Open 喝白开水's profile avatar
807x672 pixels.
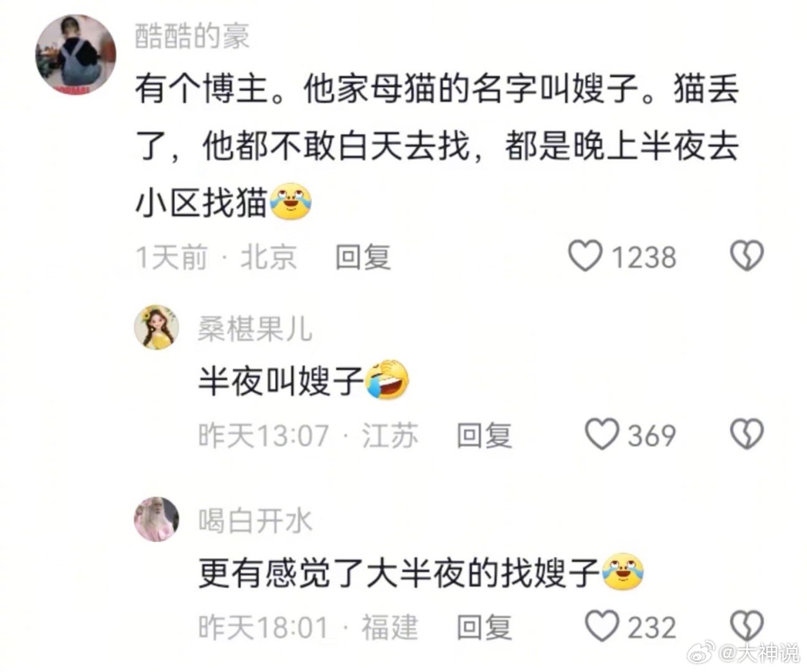(x=157, y=519)
